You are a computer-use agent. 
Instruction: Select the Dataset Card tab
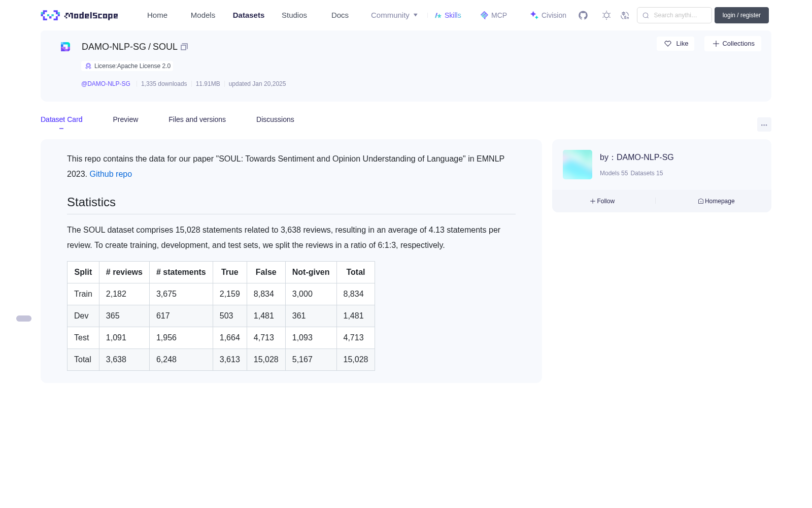tap(61, 119)
